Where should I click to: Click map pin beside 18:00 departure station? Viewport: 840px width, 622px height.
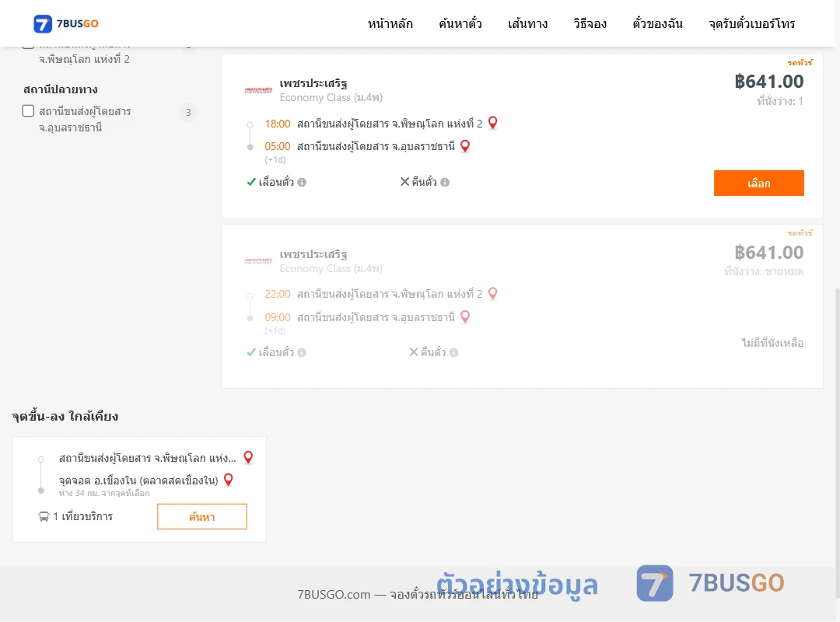point(493,123)
